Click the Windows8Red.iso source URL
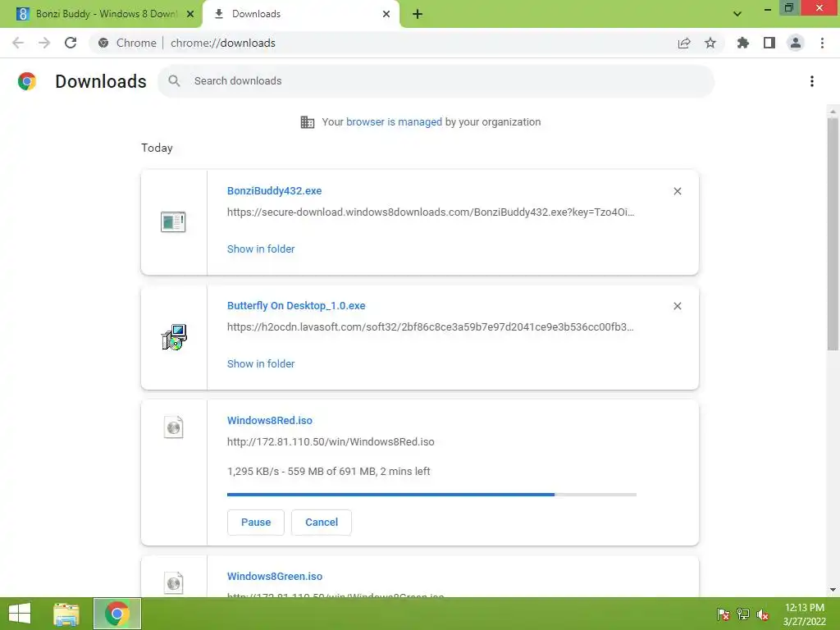The height and width of the screenshot is (630, 840). (331, 442)
